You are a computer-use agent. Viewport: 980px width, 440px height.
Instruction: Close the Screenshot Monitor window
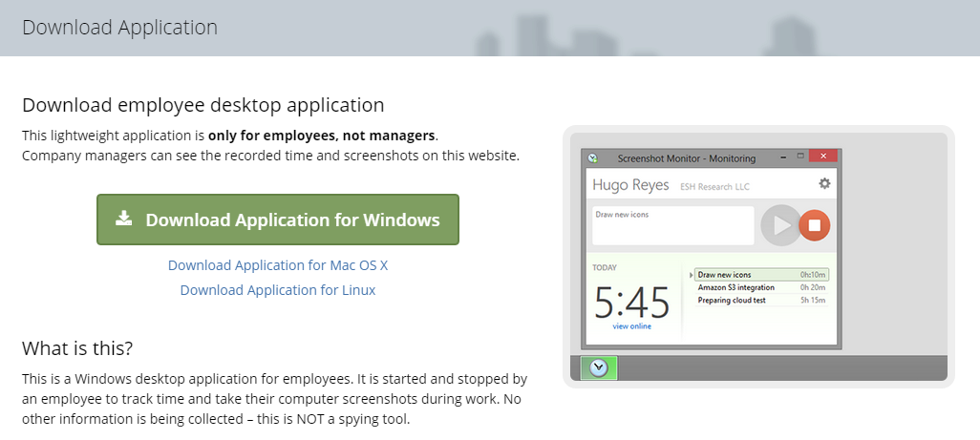[x=823, y=156]
